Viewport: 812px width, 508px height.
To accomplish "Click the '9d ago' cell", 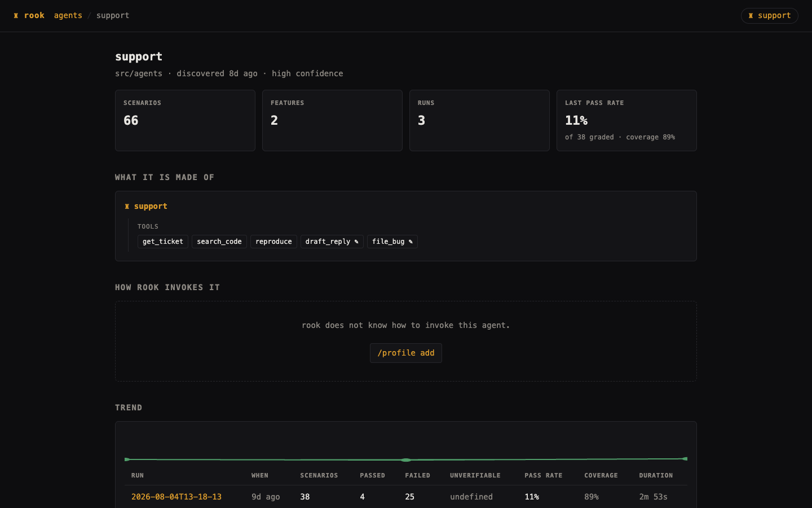I will point(266,497).
